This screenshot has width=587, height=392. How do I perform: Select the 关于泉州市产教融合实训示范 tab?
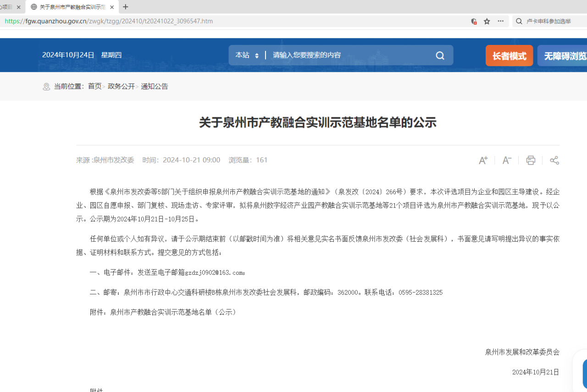pyautogui.click(x=69, y=7)
